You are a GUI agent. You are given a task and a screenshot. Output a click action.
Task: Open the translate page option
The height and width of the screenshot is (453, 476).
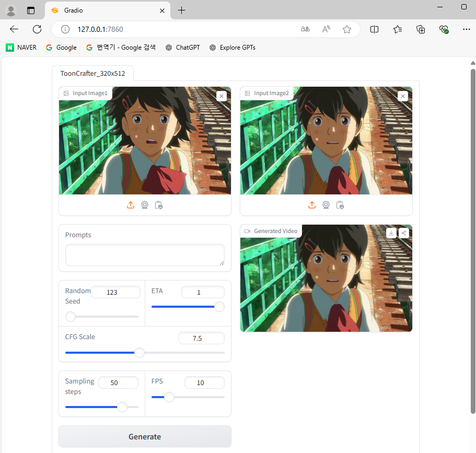(305, 29)
